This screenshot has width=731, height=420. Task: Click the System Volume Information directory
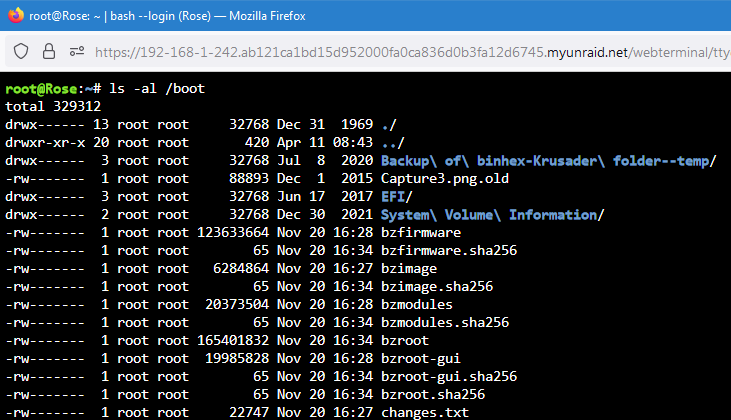tap(492, 215)
